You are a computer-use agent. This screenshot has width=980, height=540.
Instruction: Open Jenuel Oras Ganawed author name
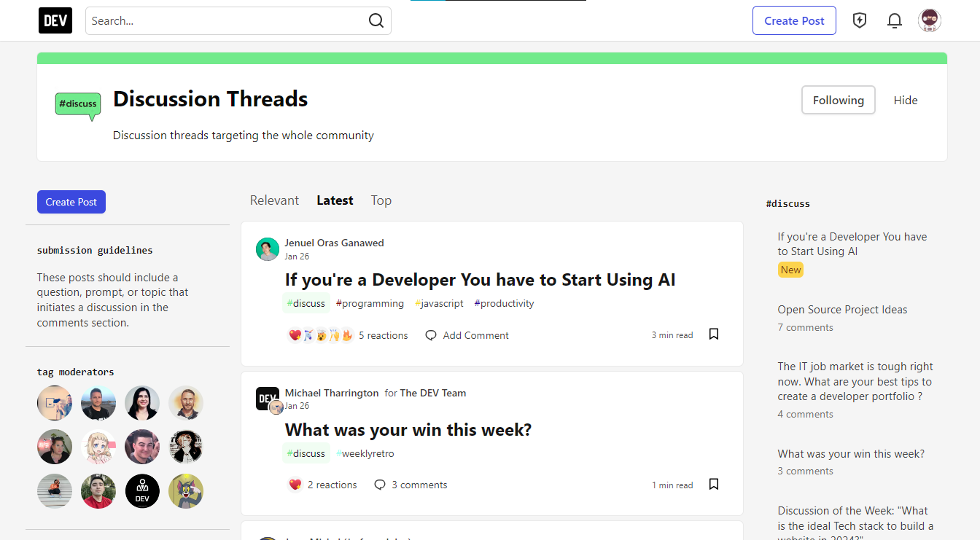coord(334,243)
